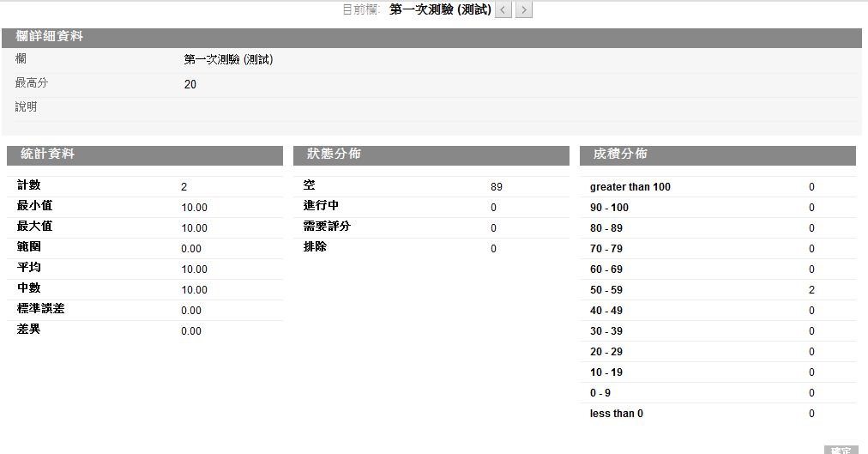The width and height of the screenshot is (868, 454).
Task: Click the 確定 button at bottom right
Action: pos(841,450)
